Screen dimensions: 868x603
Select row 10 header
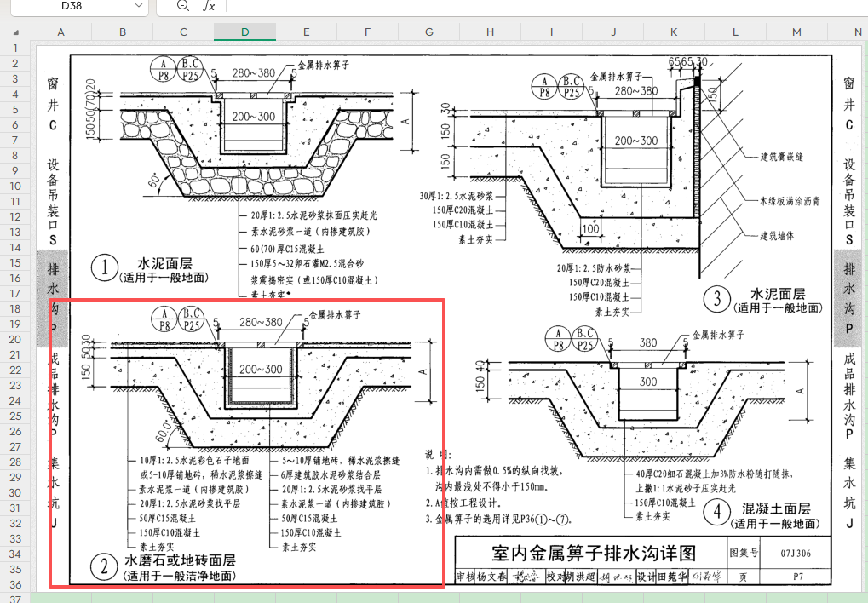click(x=15, y=186)
